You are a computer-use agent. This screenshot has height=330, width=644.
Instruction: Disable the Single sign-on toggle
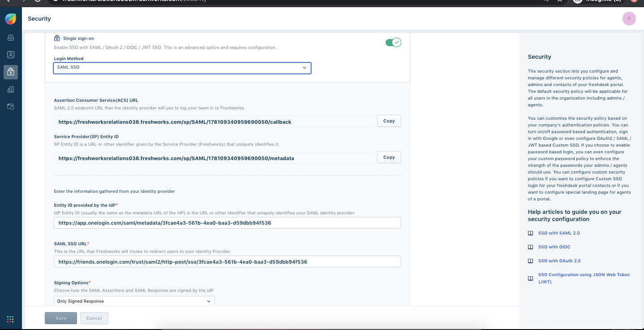coord(393,43)
